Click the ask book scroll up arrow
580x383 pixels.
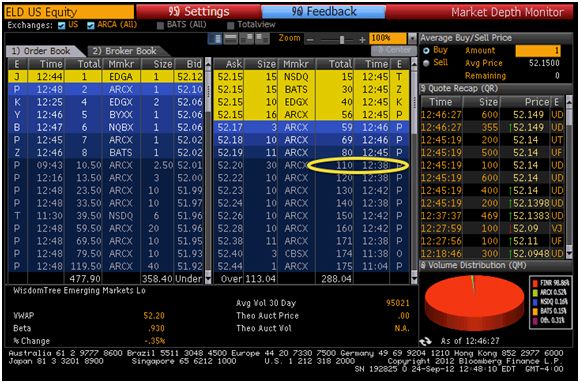tap(414, 64)
